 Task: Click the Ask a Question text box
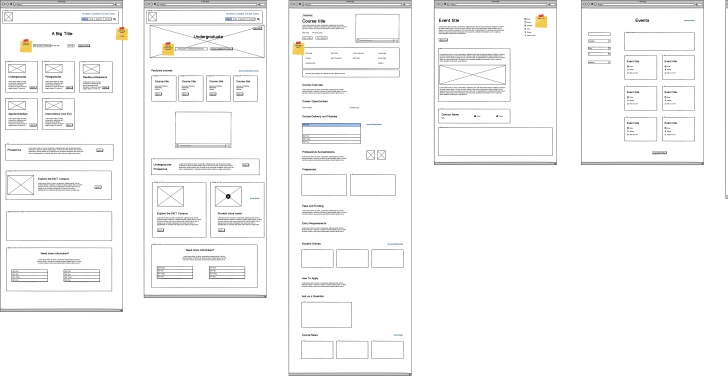pyautogui.click(x=326, y=315)
